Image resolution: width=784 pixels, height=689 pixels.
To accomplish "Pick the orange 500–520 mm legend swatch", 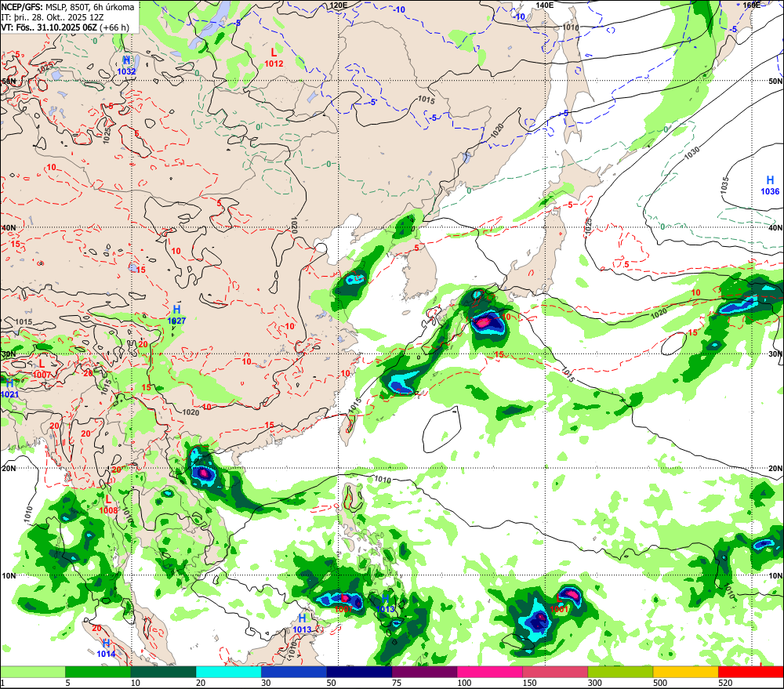I will click(685, 672).
